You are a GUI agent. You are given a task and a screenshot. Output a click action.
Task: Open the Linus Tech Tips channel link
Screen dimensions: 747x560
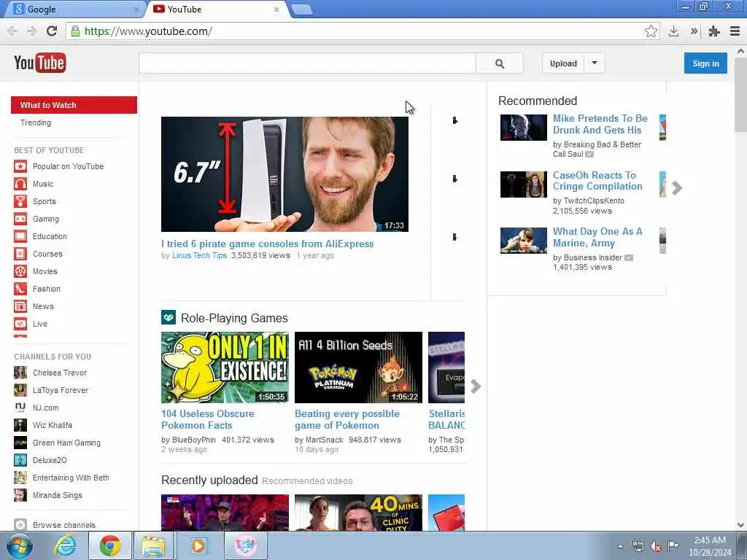click(x=199, y=255)
